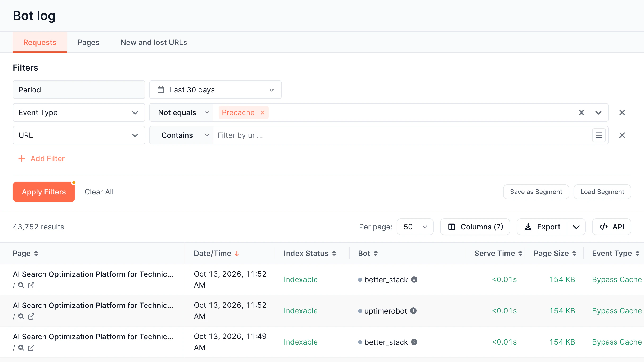
Task: Show info for better_stack at 11:52 AM
Action: 414,279
